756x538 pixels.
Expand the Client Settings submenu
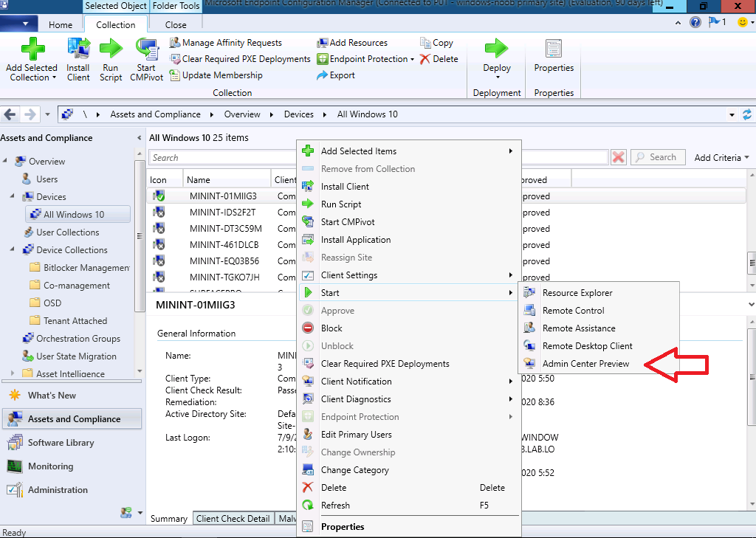(409, 275)
